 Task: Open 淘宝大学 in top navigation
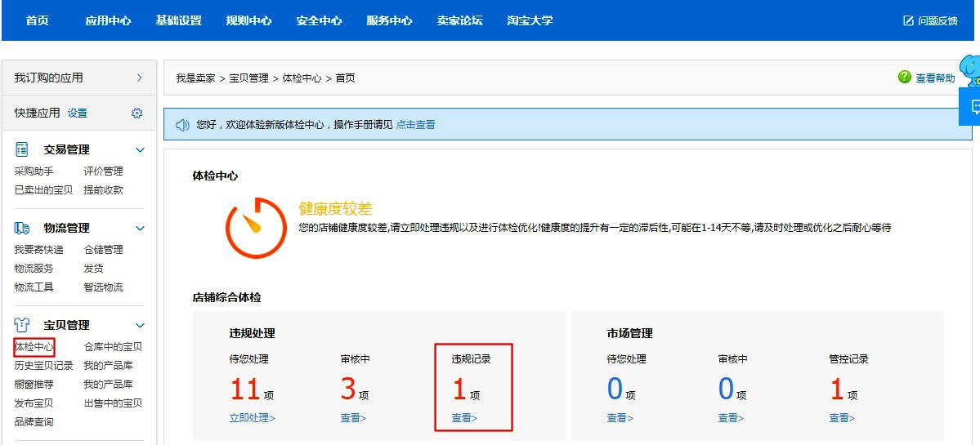pyautogui.click(x=530, y=20)
